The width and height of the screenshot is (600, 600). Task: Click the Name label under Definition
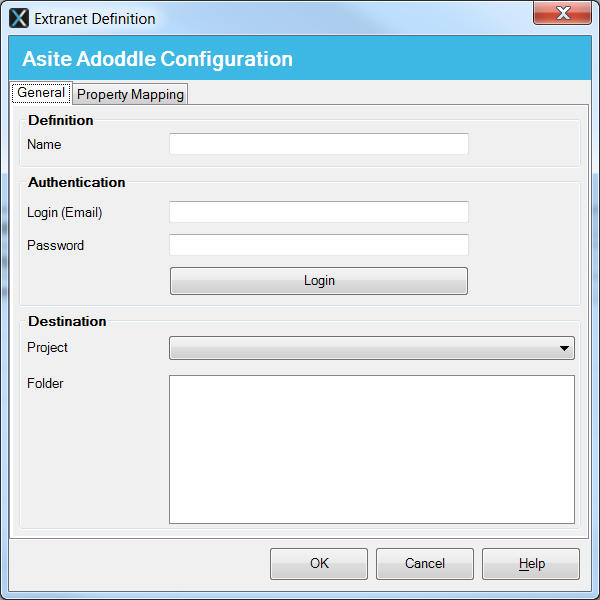(x=44, y=144)
